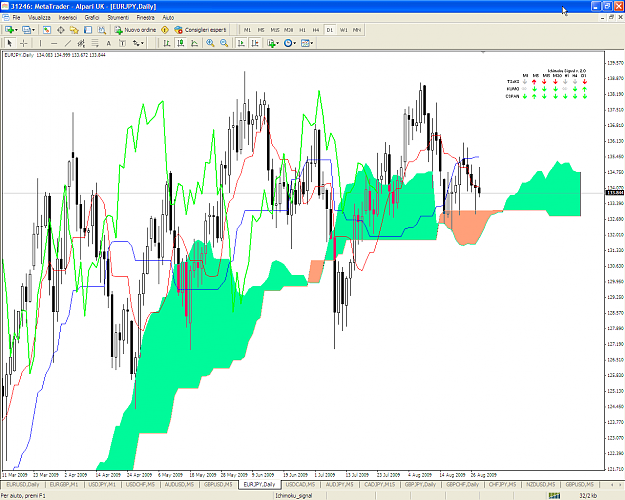Show the Terminal panel icon
Screen dimensions: 625x500
coord(88,30)
